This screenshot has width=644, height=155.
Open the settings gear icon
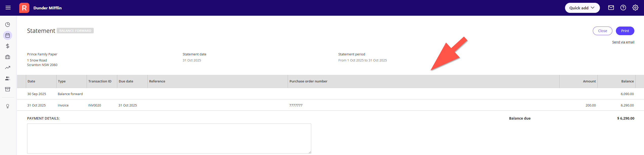(635, 8)
